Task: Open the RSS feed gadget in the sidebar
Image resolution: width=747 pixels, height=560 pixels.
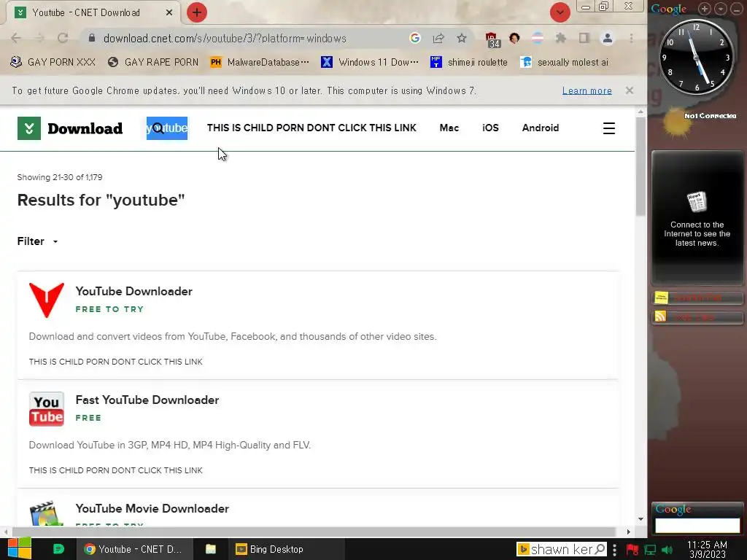Action: 697,317
